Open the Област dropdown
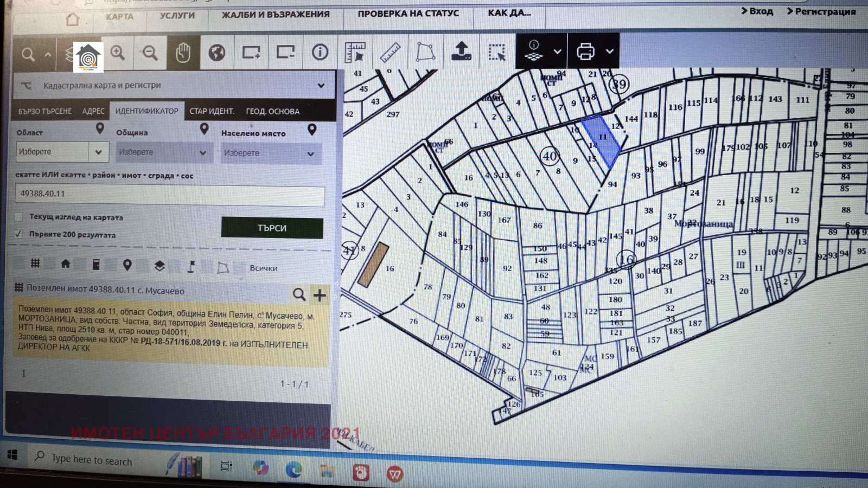This screenshot has height=488, width=868. click(x=62, y=152)
